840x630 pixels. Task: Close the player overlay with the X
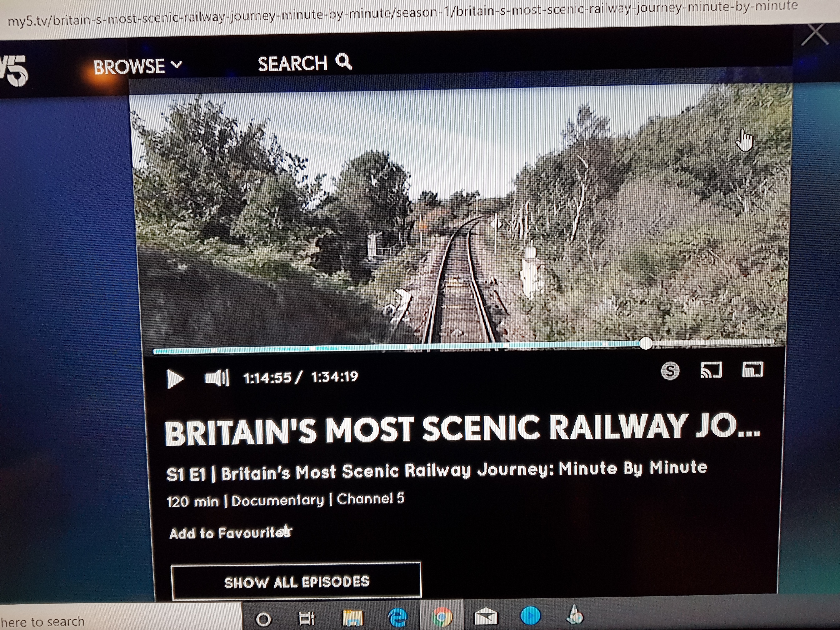815,34
